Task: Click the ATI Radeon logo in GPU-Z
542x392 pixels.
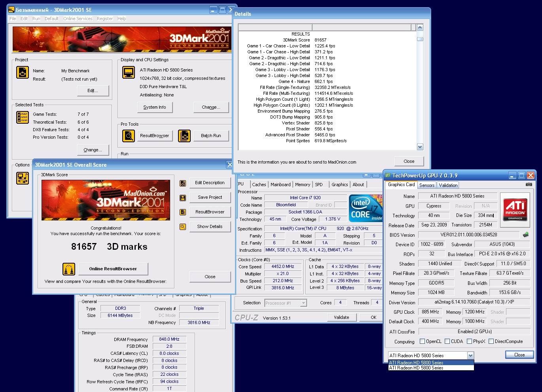Action: [515, 210]
